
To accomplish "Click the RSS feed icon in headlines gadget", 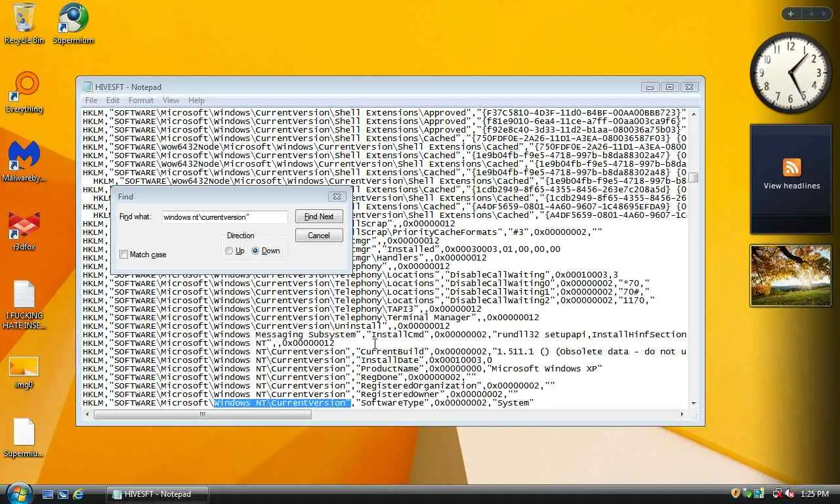I will 791,167.
